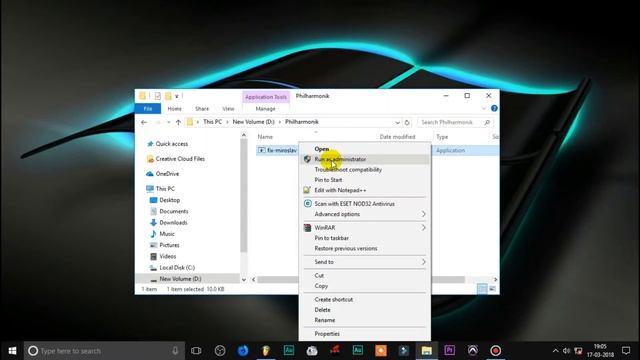
Task: Click This PC in address path
Action: point(213,122)
